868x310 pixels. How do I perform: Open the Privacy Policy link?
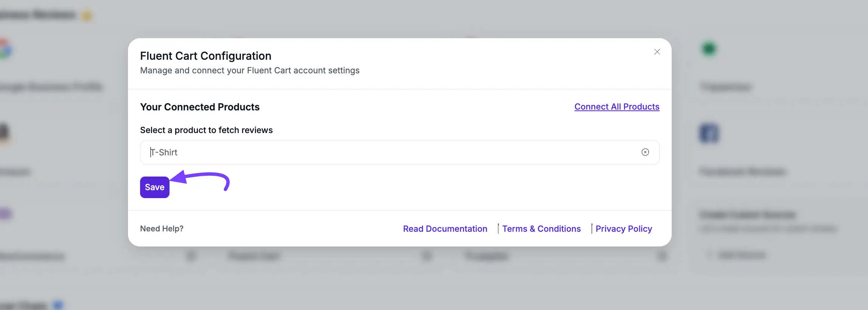623,229
